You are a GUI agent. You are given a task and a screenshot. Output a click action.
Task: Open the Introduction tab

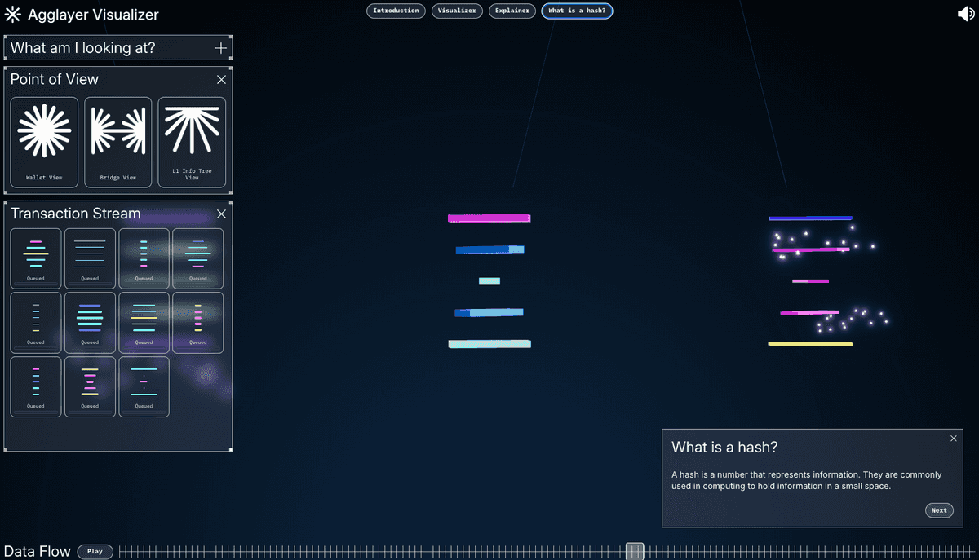coord(396,11)
